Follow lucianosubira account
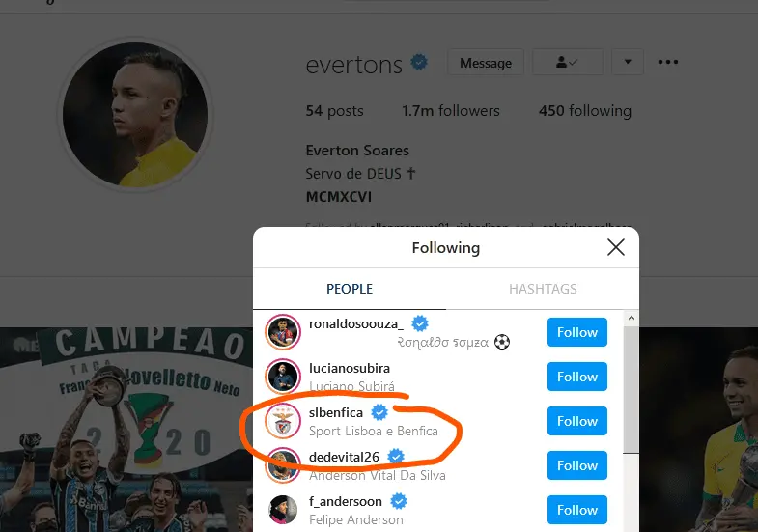Screen dimensions: 758x532 coord(576,377)
